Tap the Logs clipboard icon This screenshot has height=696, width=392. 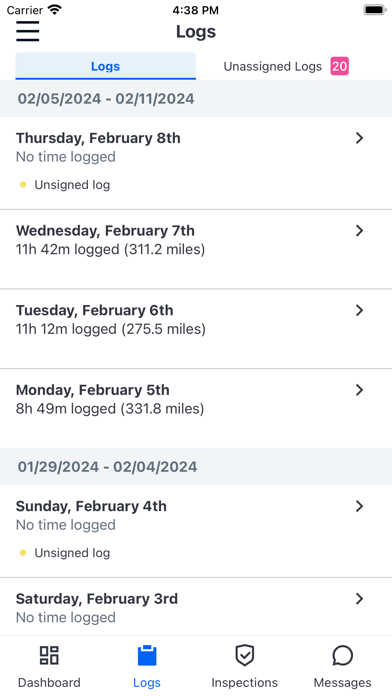[x=147, y=655]
